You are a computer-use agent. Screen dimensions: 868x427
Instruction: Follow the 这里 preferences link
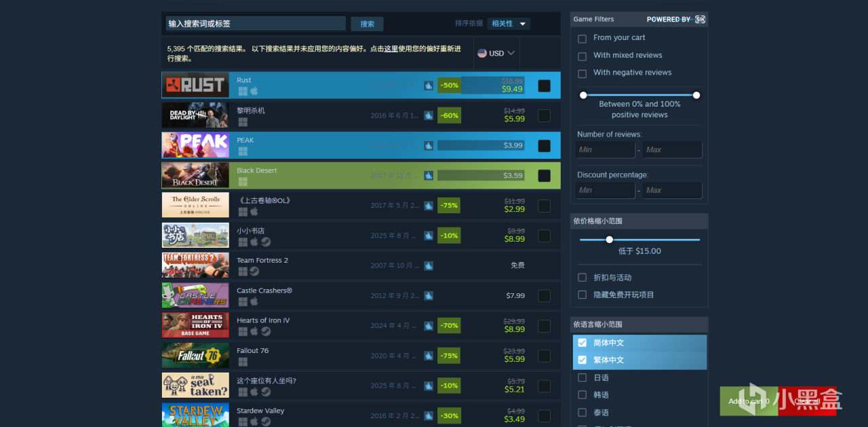coord(391,49)
